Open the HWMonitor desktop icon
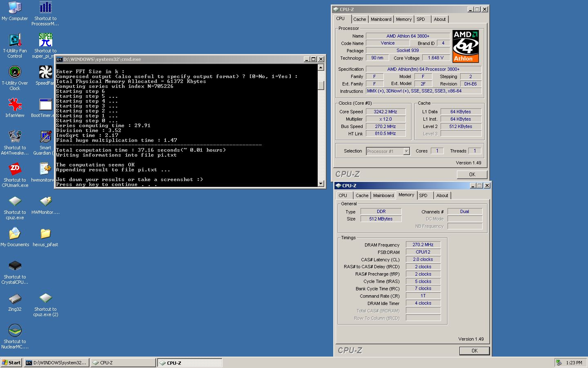 pyautogui.click(x=45, y=201)
